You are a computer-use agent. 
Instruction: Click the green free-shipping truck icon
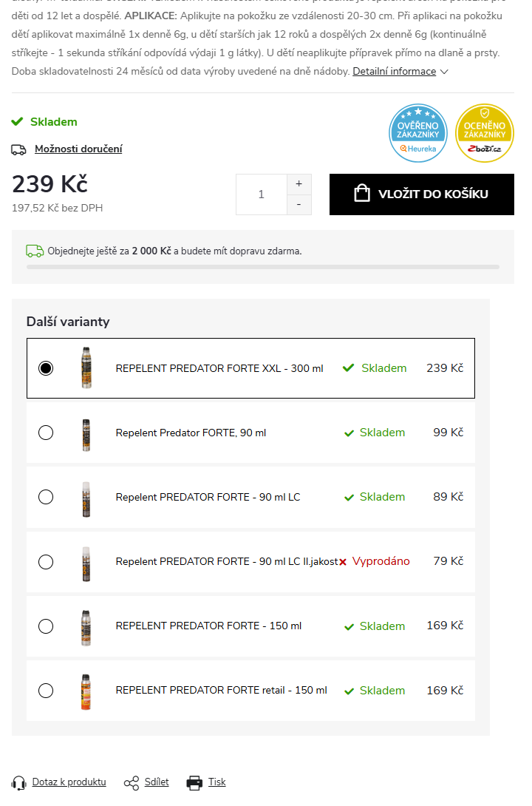(x=35, y=251)
